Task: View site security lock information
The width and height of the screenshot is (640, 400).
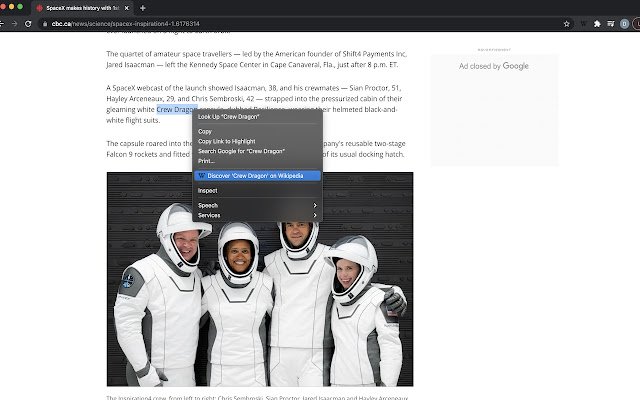Action: click(x=45, y=24)
